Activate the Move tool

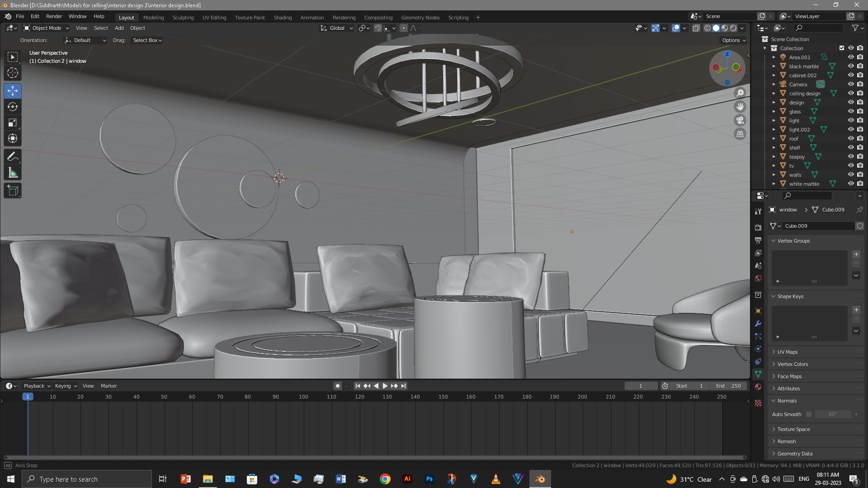pos(13,91)
